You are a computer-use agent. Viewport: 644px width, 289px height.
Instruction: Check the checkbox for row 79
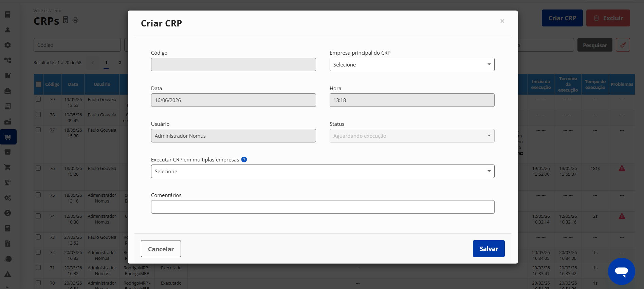point(38,99)
